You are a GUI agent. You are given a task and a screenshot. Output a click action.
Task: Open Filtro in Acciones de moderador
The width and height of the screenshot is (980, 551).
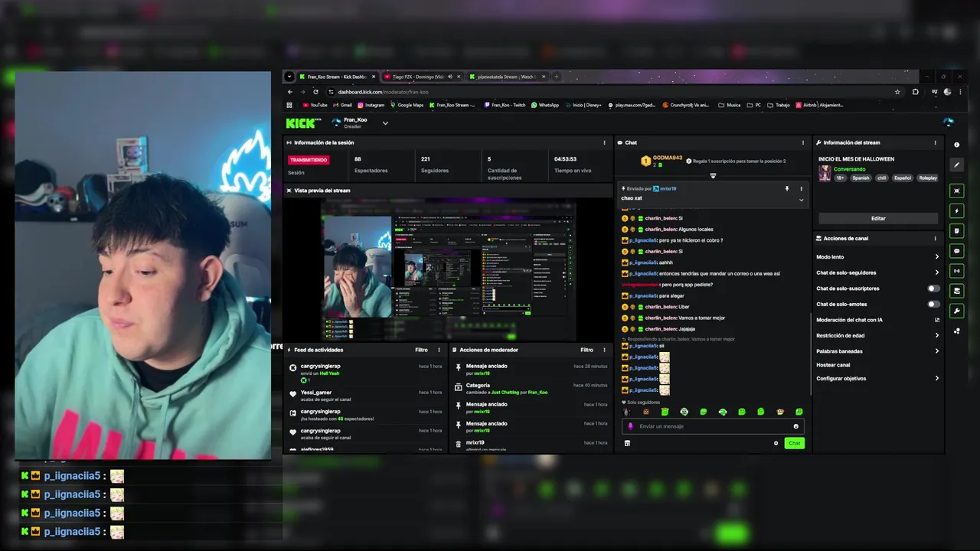coord(586,350)
